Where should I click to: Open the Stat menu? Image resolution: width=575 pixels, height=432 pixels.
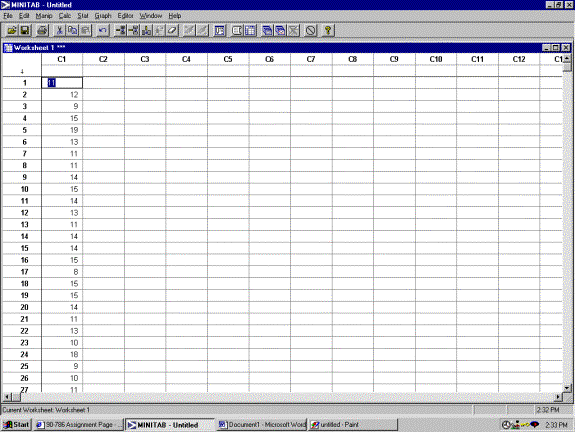click(x=83, y=16)
